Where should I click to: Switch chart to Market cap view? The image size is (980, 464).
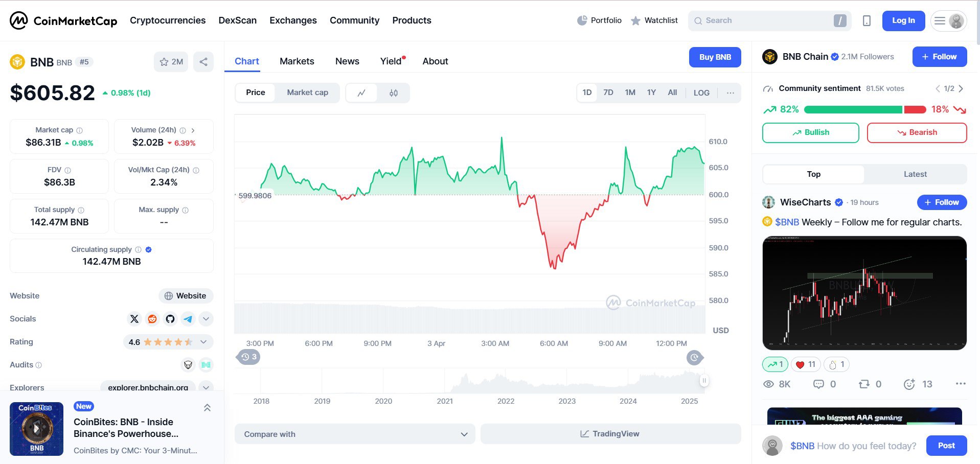pos(307,92)
